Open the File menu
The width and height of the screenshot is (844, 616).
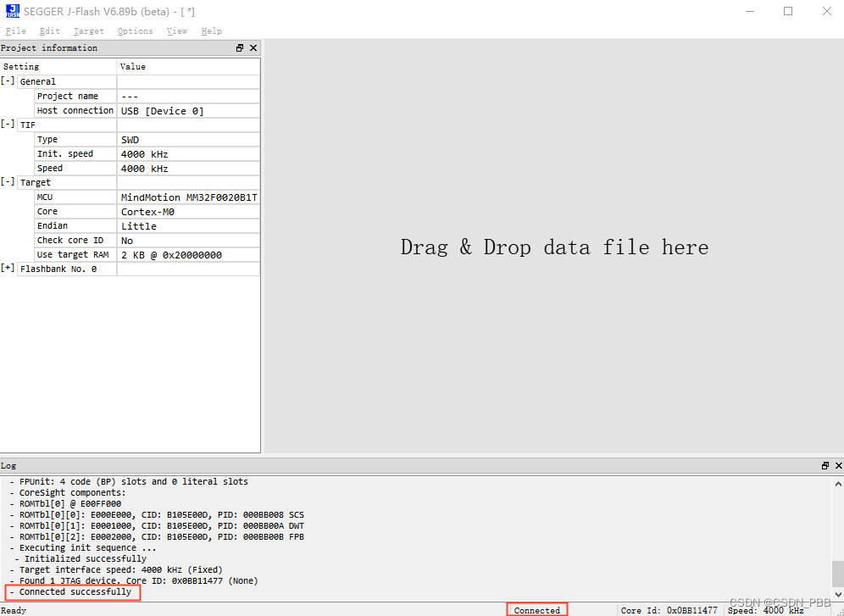click(15, 31)
